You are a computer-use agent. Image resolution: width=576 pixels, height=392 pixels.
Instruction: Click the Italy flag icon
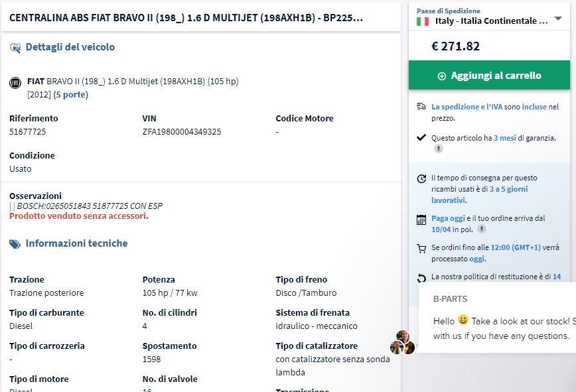[x=423, y=21]
